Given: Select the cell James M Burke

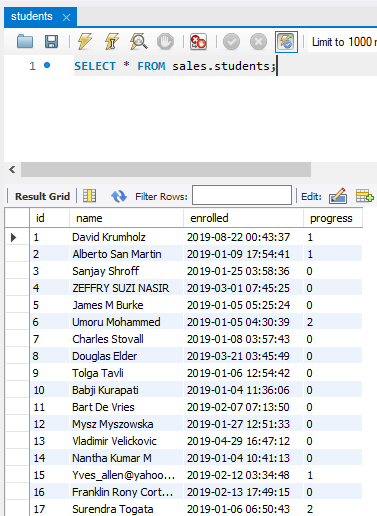Looking at the screenshot, I should [126, 305].
